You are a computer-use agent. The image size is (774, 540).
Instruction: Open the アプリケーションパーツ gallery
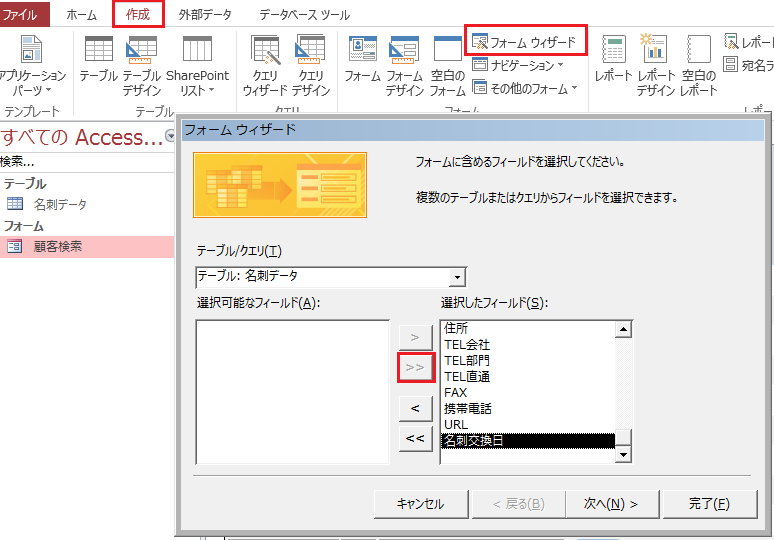pyautogui.click(x=32, y=65)
